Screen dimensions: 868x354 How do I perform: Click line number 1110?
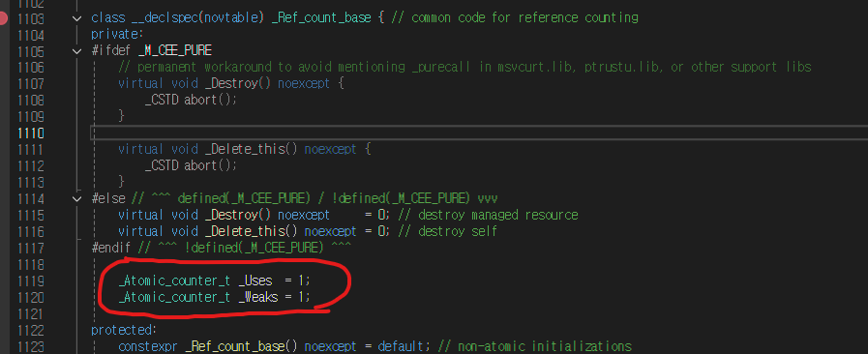click(x=30, y=133)
